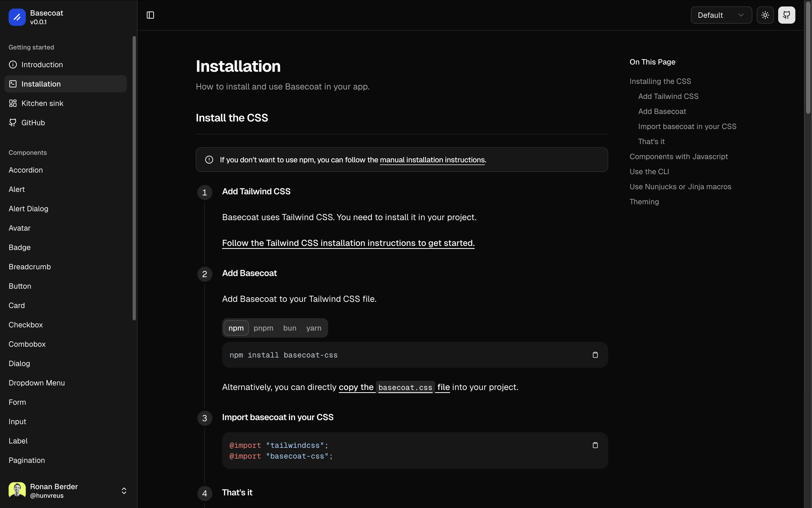Select the pnpm tab
The image size is (812, 508).
pos(263,328)
